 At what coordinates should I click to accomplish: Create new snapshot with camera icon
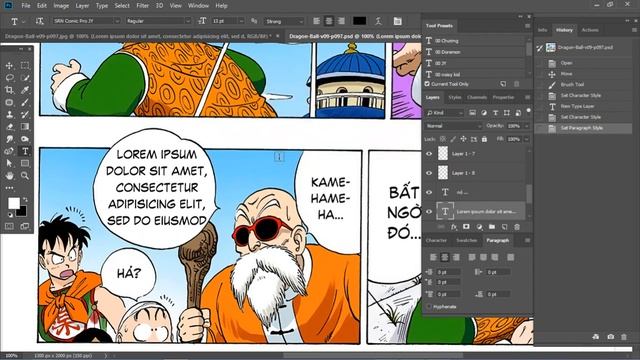tap(611, 337)
